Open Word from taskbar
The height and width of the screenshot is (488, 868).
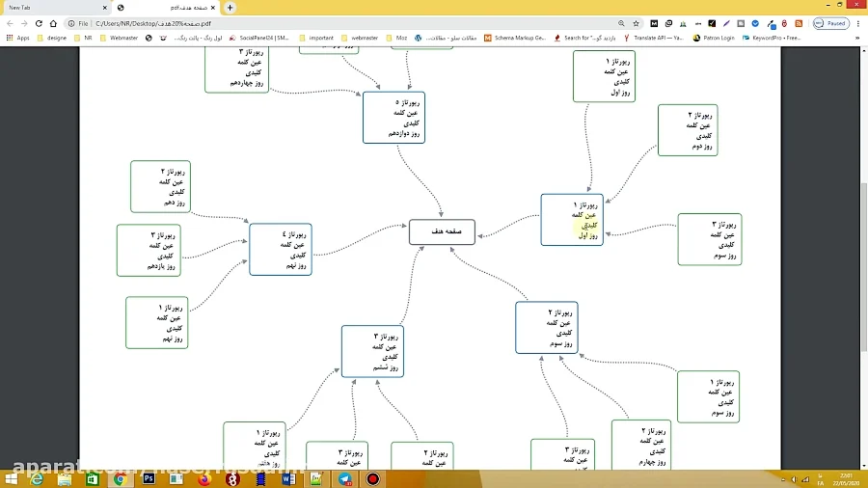(288, 479)
